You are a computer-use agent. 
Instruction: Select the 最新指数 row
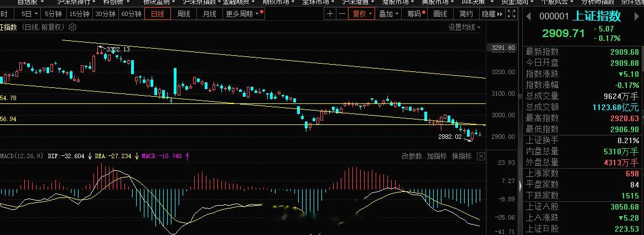(x=583, y=52)
